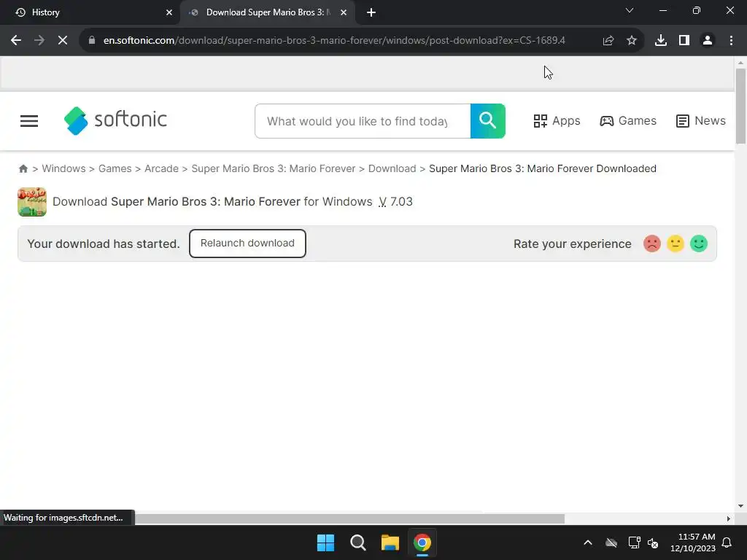Go to Windows breadcrumb link

[x=64, y=168]
